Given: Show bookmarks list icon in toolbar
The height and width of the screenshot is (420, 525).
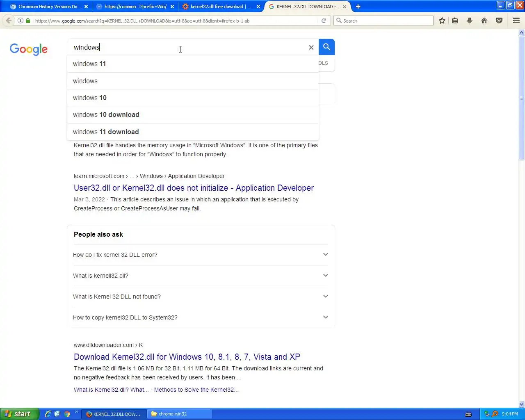Looking at the screenshot, I should 455,21.
